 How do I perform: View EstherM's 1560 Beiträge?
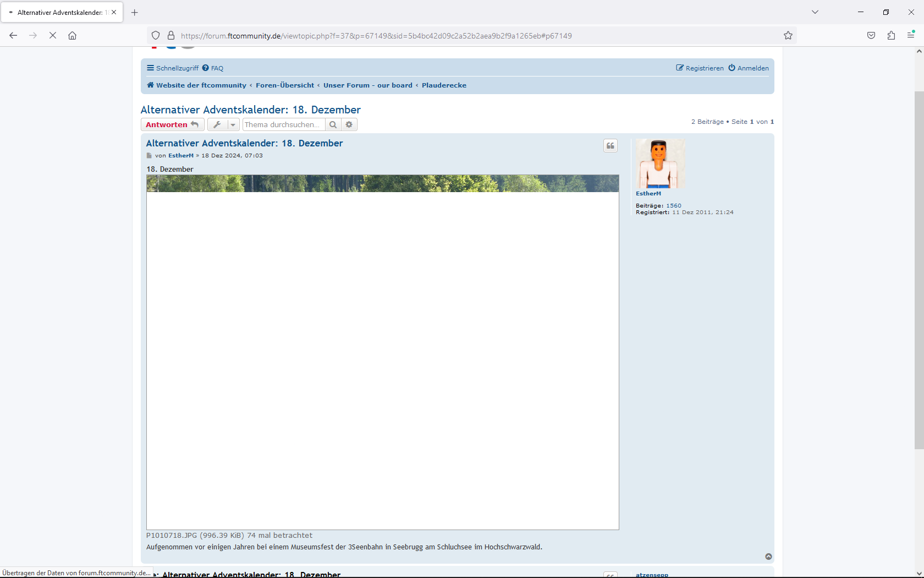(x=674, y=205)
